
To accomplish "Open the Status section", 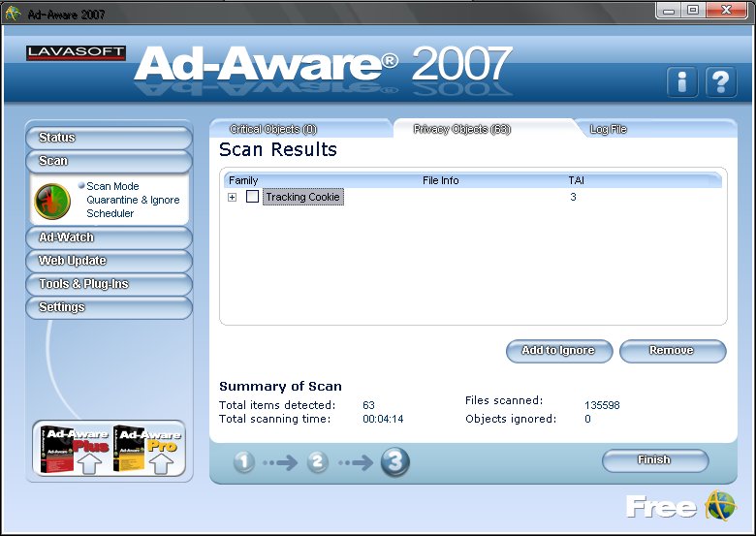I will (109, 138).
